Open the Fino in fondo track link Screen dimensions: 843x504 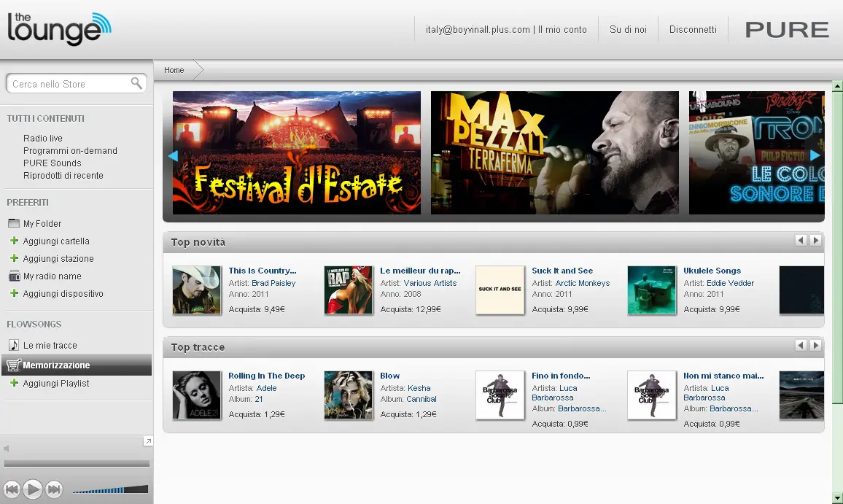[561, 376]
